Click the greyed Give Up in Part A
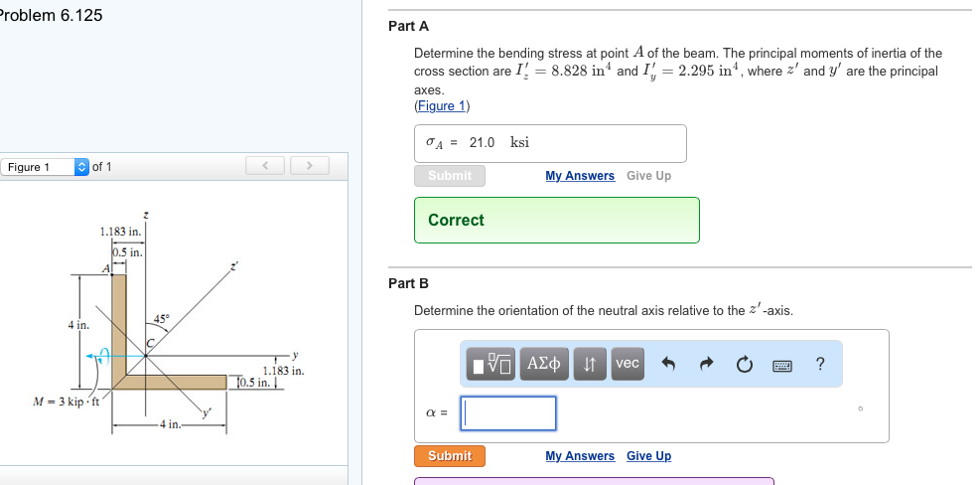 pyautogui.click(x=648, y=176)
